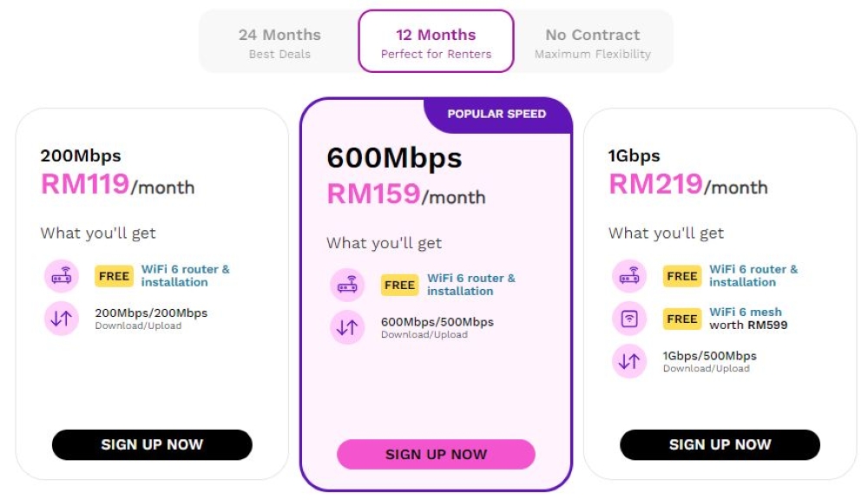This screenshot has height=500, width=868.
Task: Open the WiFi 6 mesh worth RM599 link
Action: point(748,319)
